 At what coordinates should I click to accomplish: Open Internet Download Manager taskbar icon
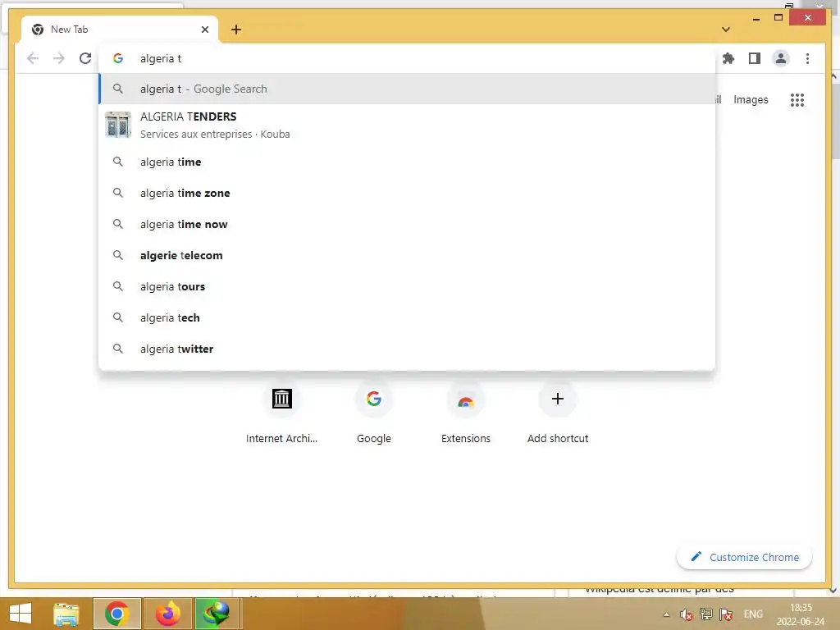217,614
